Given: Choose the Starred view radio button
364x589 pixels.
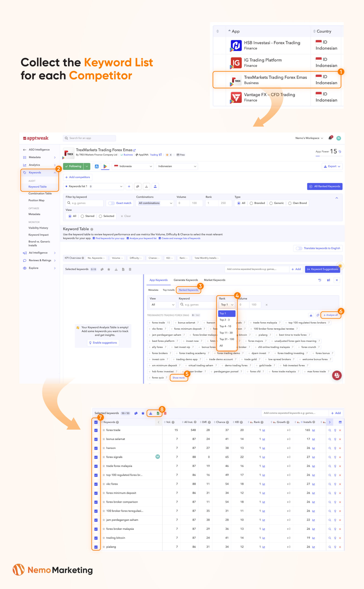Looking at the screenshot, I should click(x=82, y=216).
